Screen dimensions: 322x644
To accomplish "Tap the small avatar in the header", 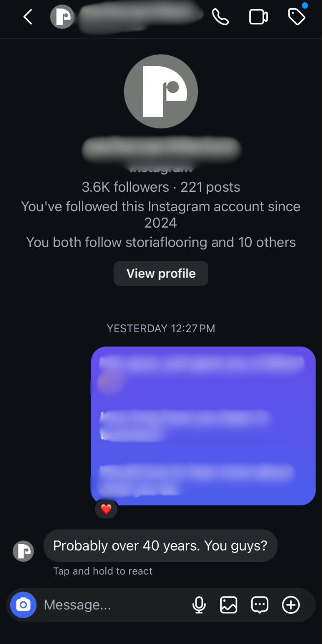I will click(x=62, y=17).
